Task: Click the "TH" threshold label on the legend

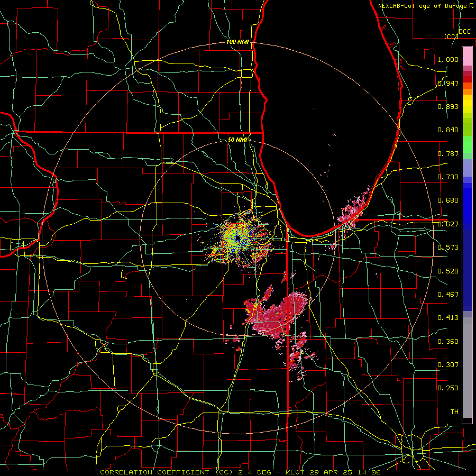Action: click(454, 412)
